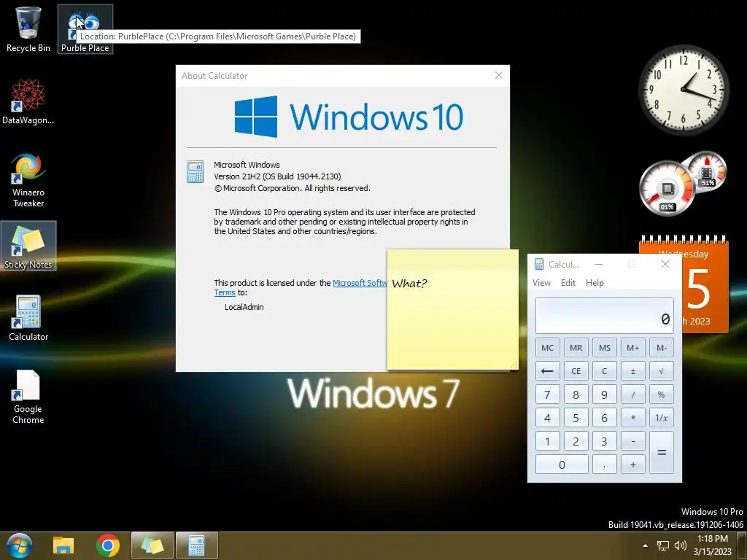747x560 pixels.
Task: Click the 6 digit button
Action: (x=605, y=418)
